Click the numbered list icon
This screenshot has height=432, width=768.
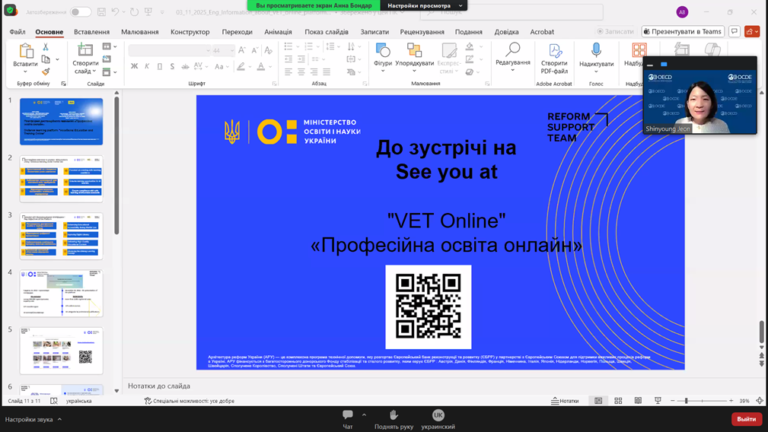tap(309, 47)
